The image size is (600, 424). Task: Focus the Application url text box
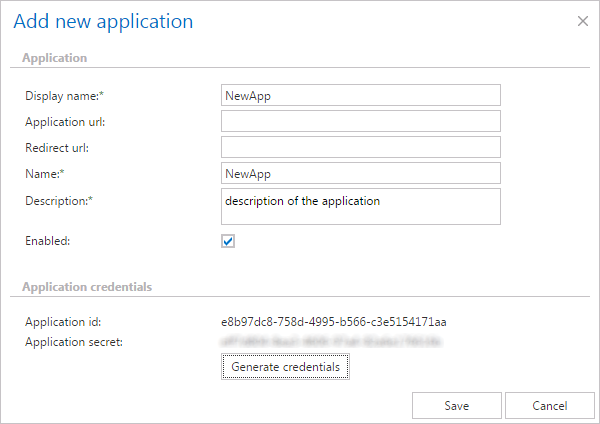(360, 121)
